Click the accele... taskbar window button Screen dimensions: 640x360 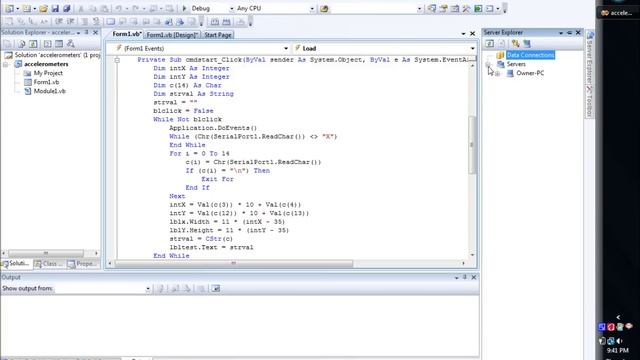coord(617,13)
